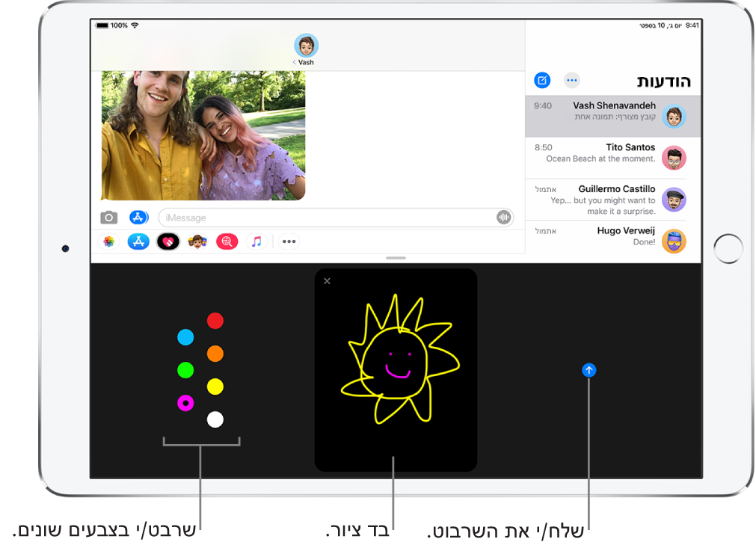Viewport: 756px width, 545px height.
Task: Select the yellow drawing color
Action: pyautogui.click(x=215, y=387)
